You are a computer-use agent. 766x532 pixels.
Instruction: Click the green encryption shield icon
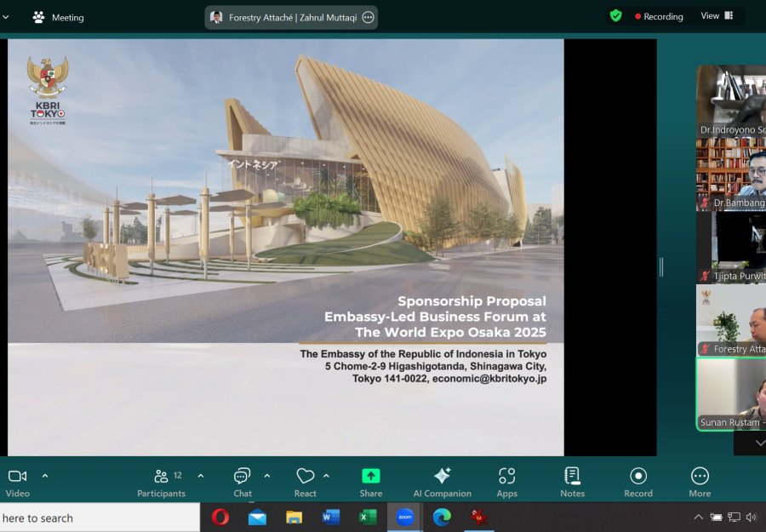coord(615,16)
